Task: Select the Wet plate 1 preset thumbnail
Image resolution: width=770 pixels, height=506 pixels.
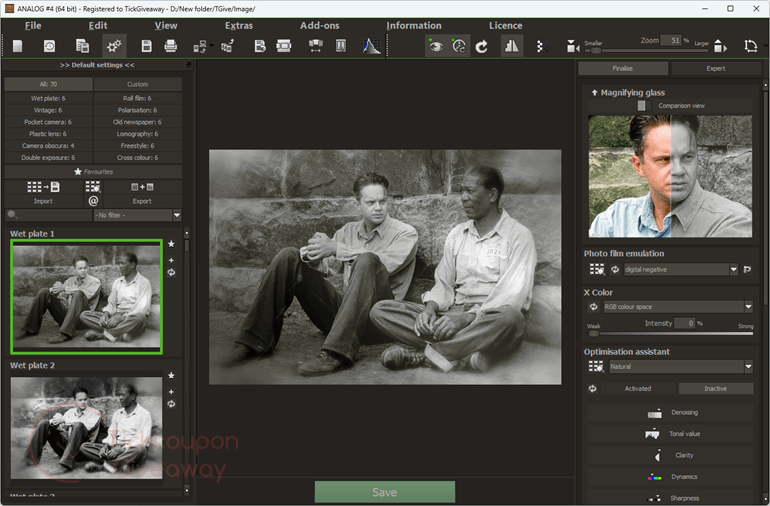Action: pos(86,297)
